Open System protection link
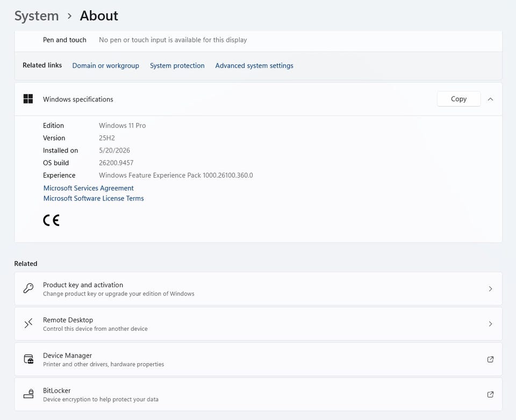 coord(177,66)
